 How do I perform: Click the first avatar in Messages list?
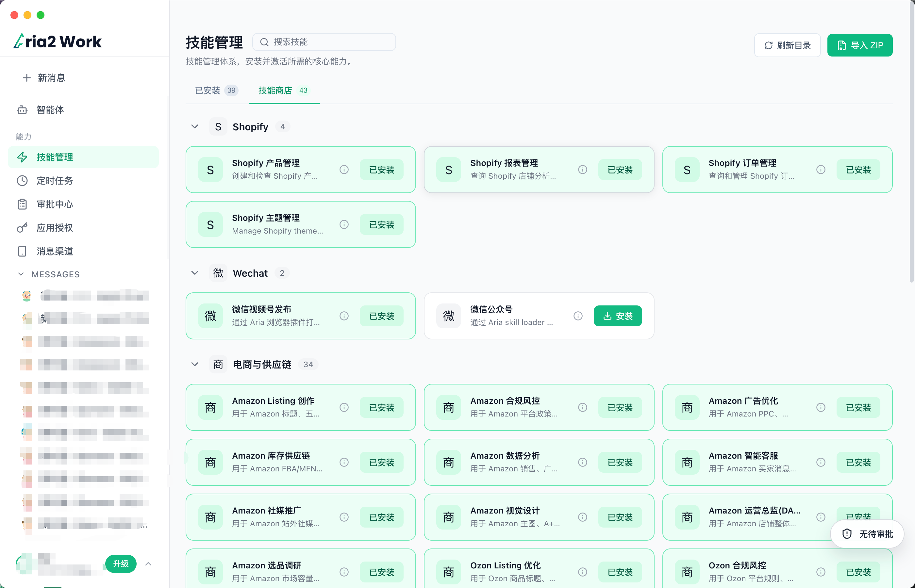point(27,296)
